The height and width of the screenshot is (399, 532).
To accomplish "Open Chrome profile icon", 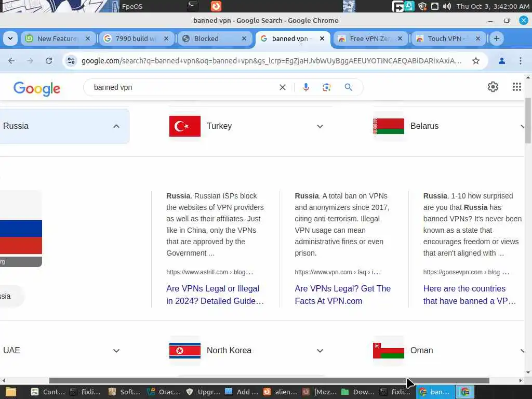I will [501, 61].
